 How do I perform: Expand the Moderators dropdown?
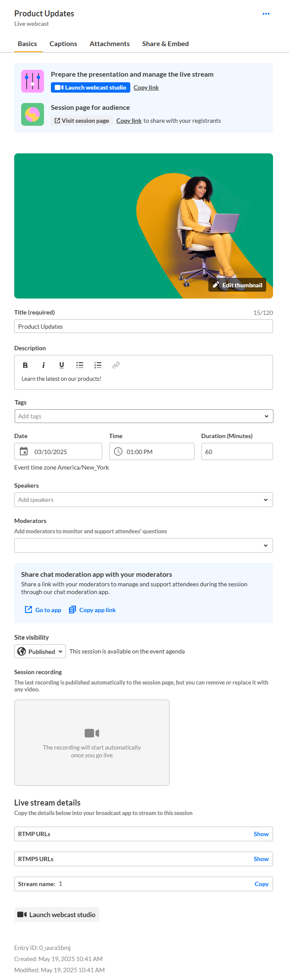pyautogui.click(x=265, y=545)
